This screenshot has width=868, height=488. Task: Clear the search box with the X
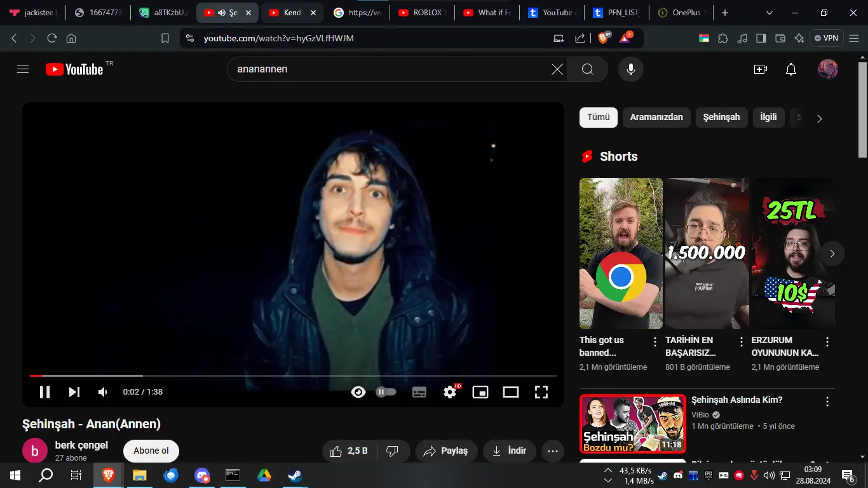tap(557, 69)
